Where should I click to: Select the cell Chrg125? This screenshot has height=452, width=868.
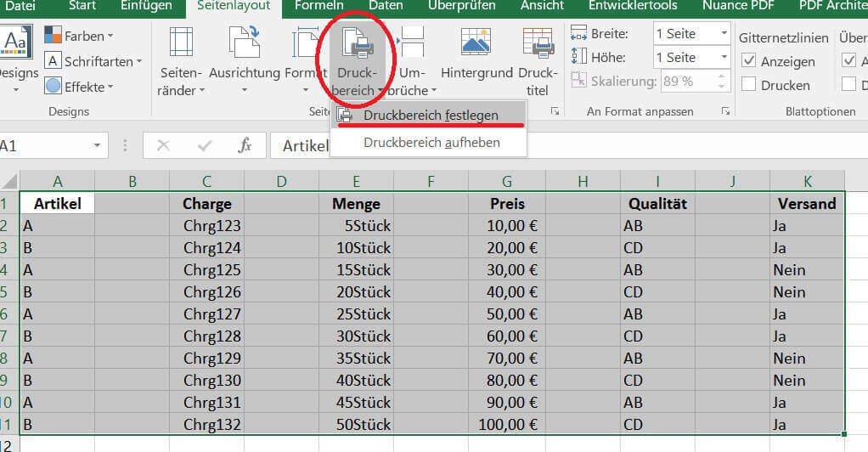206,270
